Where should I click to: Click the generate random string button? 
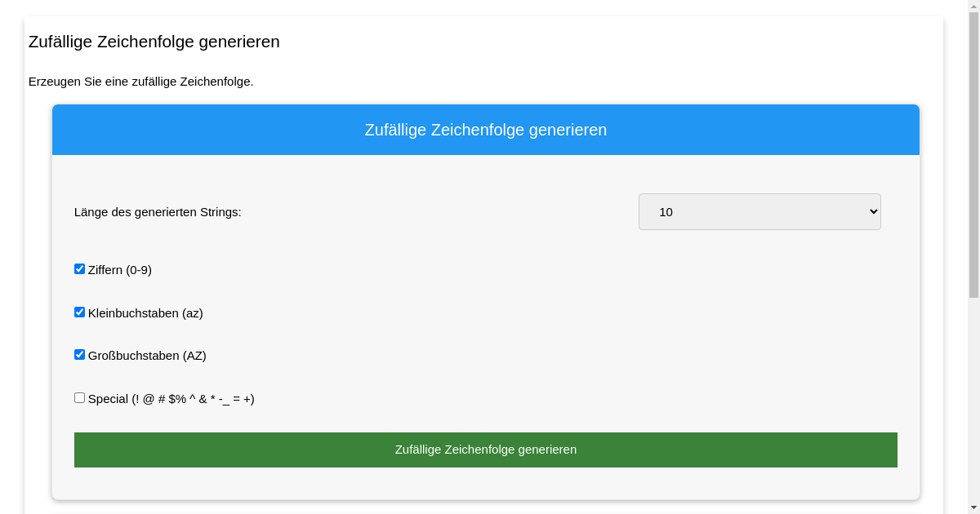tap(486, 450)
